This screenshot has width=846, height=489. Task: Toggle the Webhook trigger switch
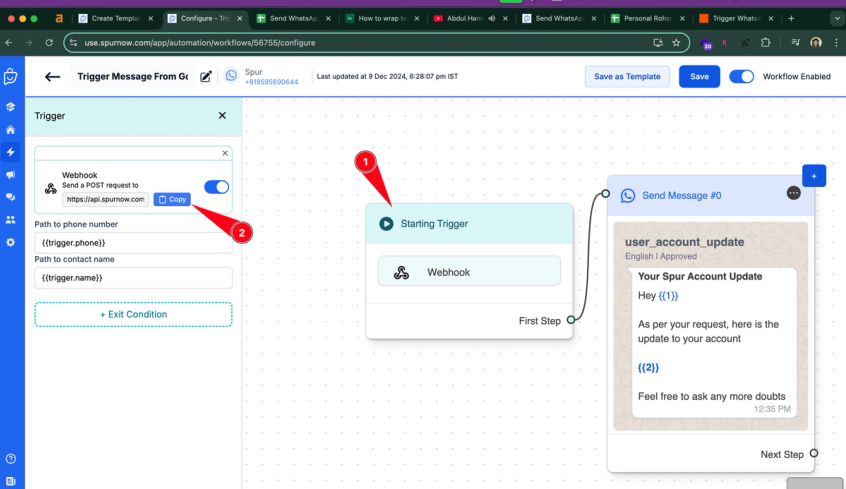point(216,187)
